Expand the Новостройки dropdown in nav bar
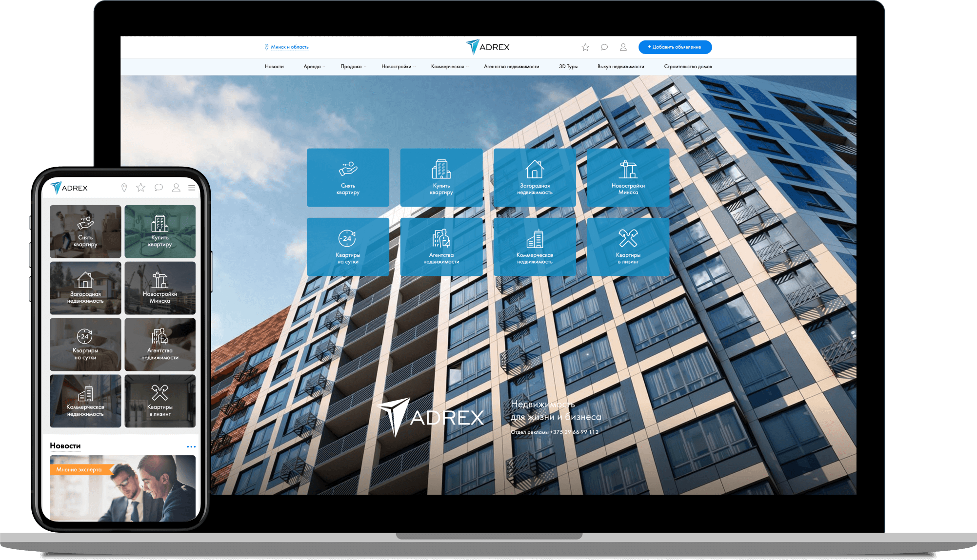Image resolution: width=977 pixels, height=560 pixels. pyautogui.click(x=399, y=67)
